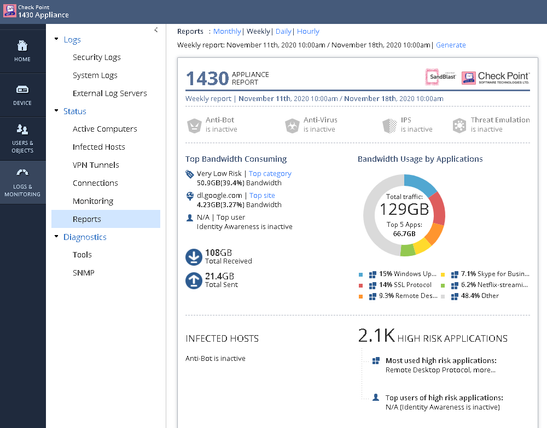Image resolution: width=547 pixels, height=428 pixels.
Task: Open Users & Objects section icon
Action: tap(22, 129)
